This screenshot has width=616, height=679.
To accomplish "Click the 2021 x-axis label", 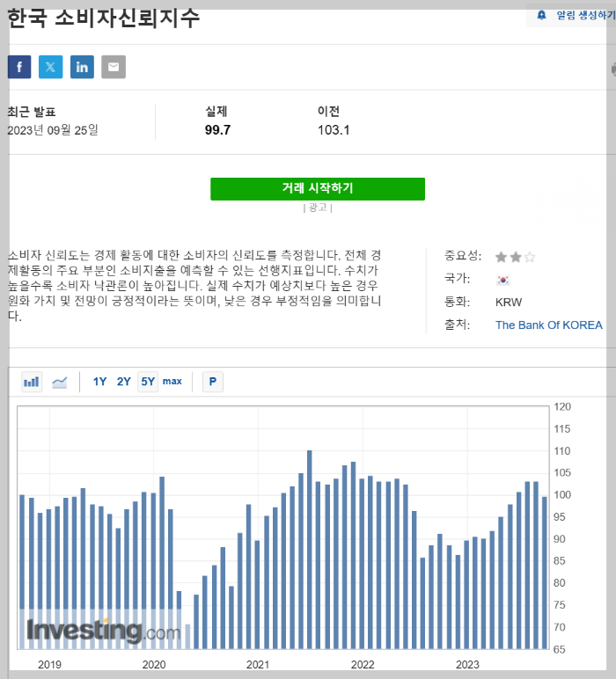I will (x=258, y=665).
